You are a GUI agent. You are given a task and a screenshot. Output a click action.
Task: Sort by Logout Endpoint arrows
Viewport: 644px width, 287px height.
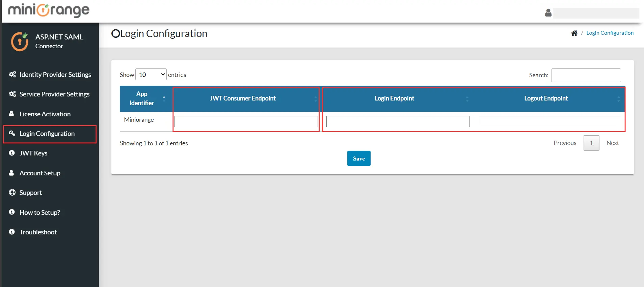click(619, 98)
